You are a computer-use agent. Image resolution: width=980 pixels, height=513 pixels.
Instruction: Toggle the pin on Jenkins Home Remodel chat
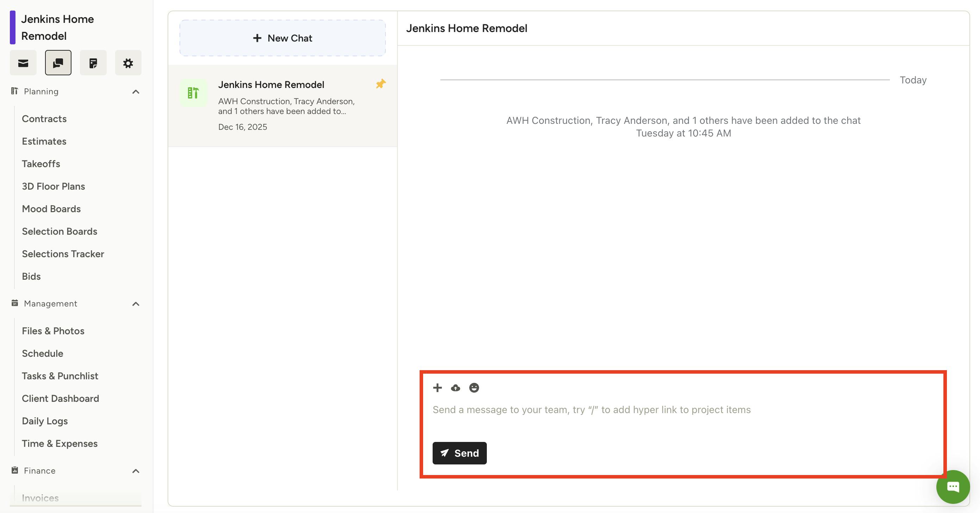381,84
